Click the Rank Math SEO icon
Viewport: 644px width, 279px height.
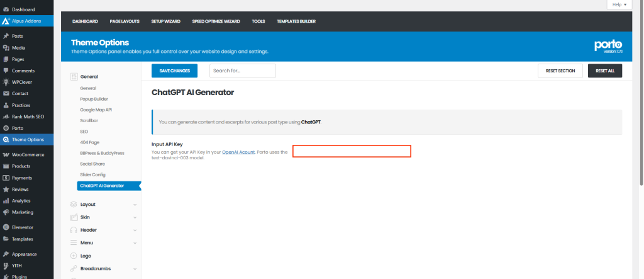pos(6,117)
